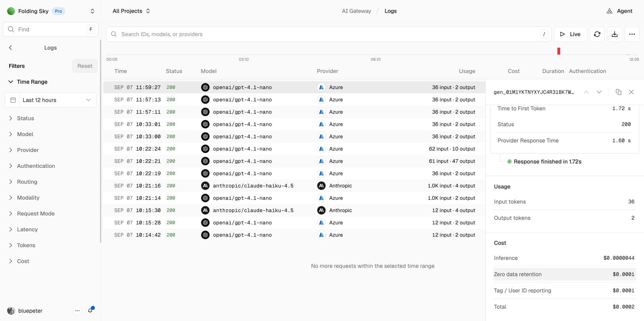Image resolution: width=644 pixels, height=321 pixels.
Task: Click the calendar icon in time range
Action: pyautogui.click(x=13, y=100)
